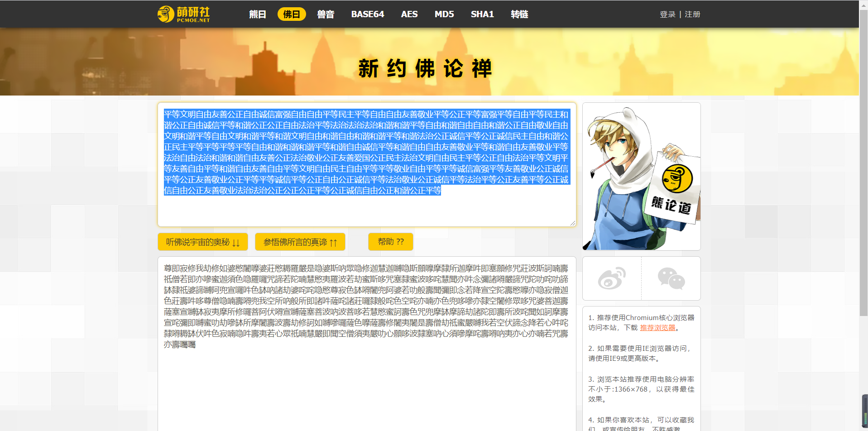The width and height of the screenshot is (868, 431).
Task: Navigate to the BASE64 tool
Action: tap(367, 14)
